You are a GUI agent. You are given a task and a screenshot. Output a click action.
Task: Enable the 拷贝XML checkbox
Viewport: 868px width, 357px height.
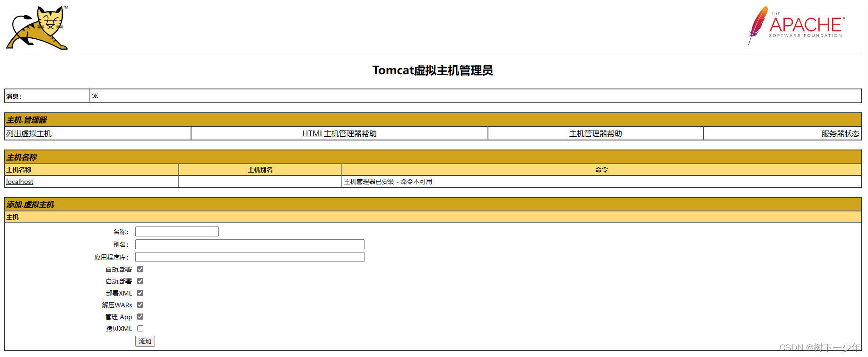pos(140,329)
